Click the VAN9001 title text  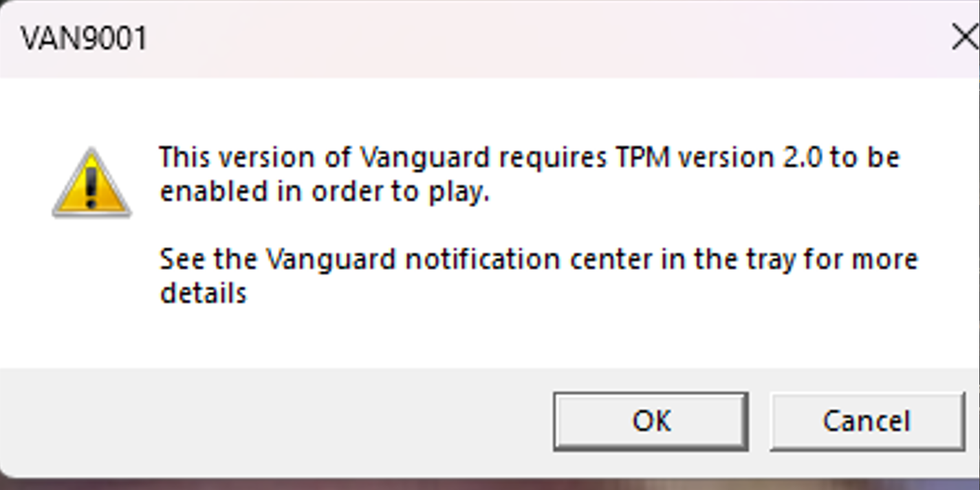tap(84, 39)
